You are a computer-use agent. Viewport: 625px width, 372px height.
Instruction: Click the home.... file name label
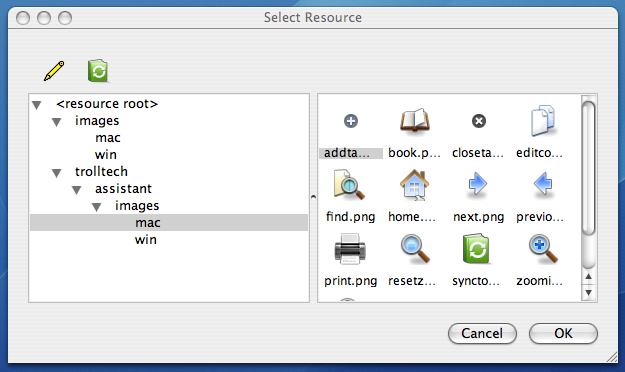coord(412,217)
